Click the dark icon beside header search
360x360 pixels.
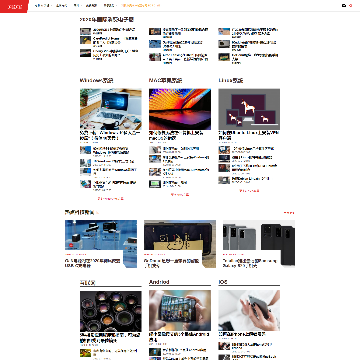[344, 5]
